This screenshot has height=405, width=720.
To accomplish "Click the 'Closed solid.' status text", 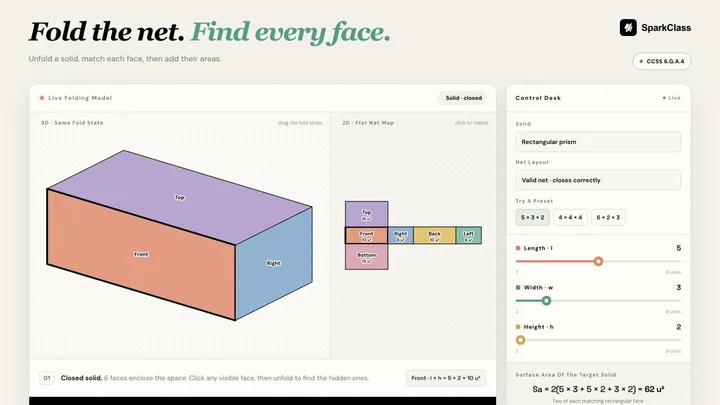I will click(x=81, y=378).
